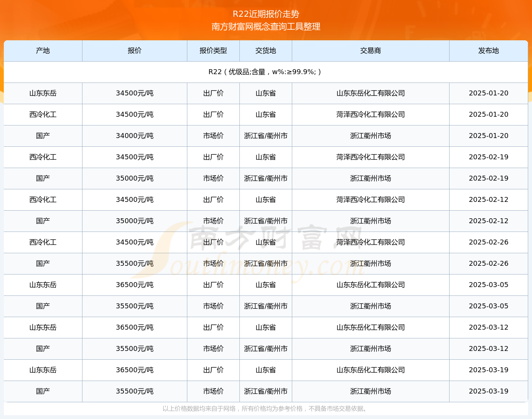Click the date 2025-03-05 in 山东东岳 row

coord(488,285)
